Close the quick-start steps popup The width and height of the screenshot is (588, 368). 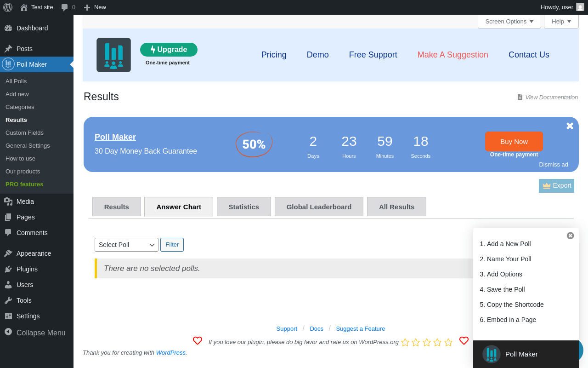coord(571,236)
